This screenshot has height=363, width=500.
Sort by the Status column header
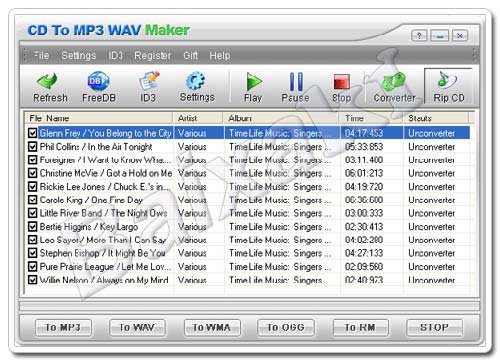436,118
